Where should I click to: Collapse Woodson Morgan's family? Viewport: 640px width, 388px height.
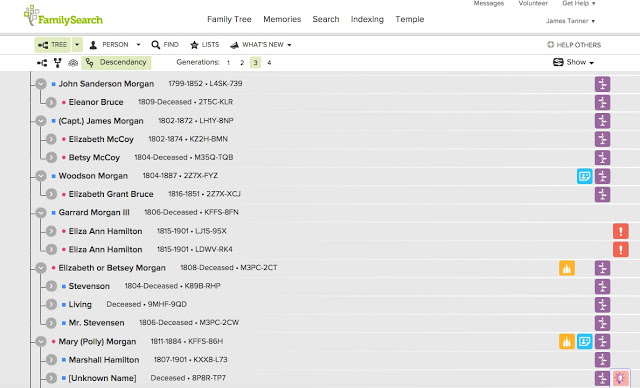tap(40, 176)
